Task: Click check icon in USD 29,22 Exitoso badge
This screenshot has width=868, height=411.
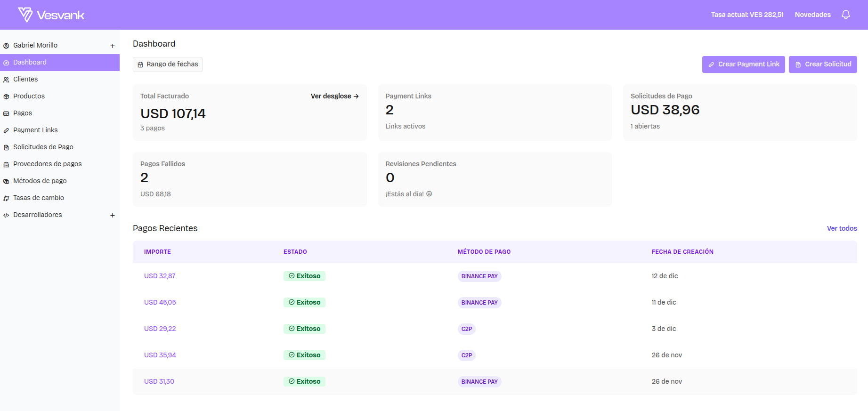Action: tap(292, 329)
